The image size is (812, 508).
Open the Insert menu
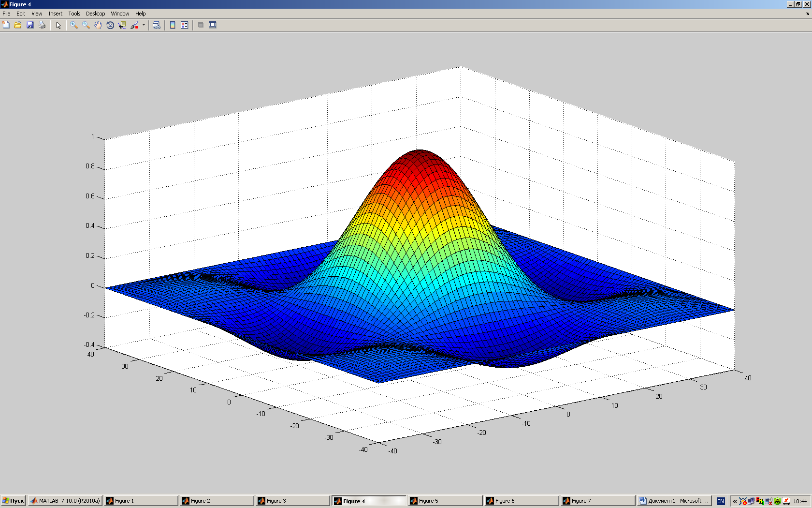coord(55,14)
